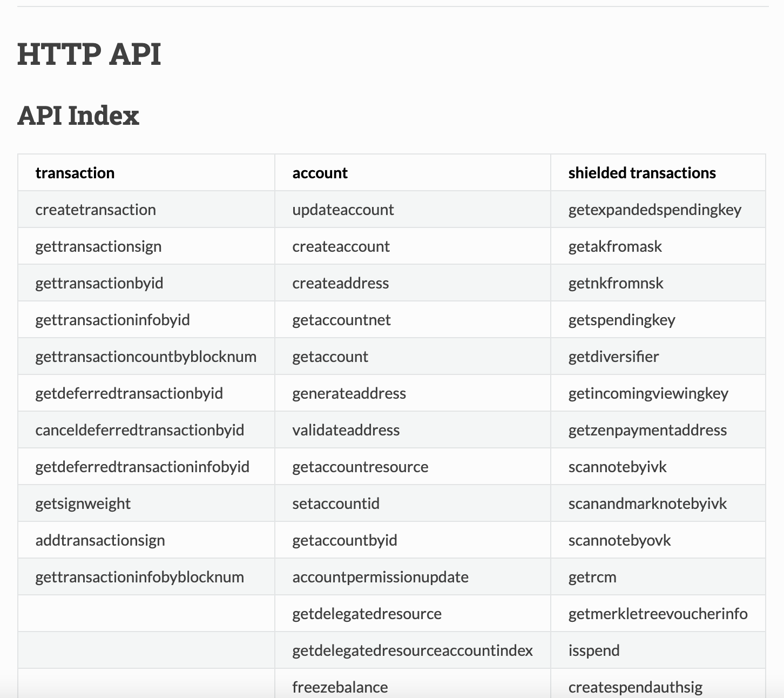Viewport: 784px width, 698px height.
Task: Select the getspendingkey entry
Action: click(622, 320)
